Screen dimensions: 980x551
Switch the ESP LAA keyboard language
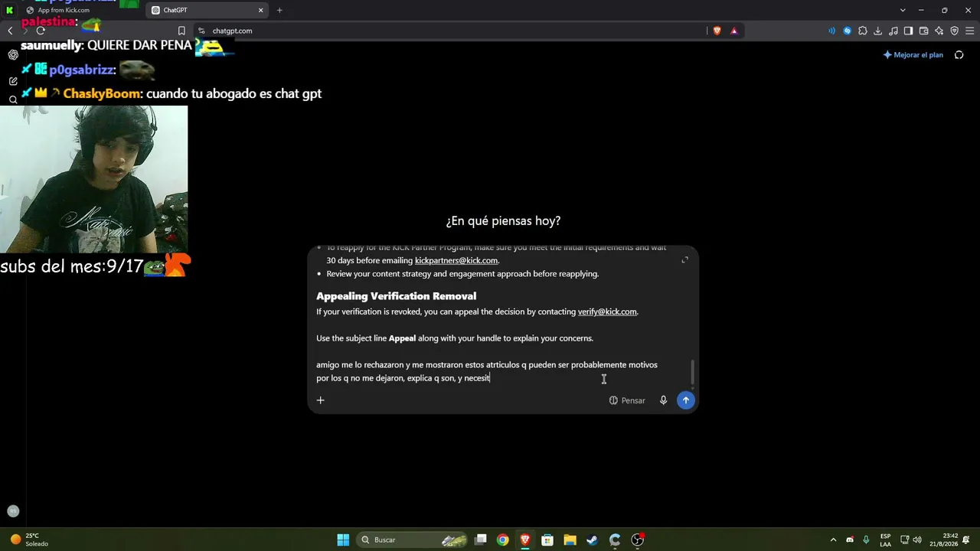[885, 540]
